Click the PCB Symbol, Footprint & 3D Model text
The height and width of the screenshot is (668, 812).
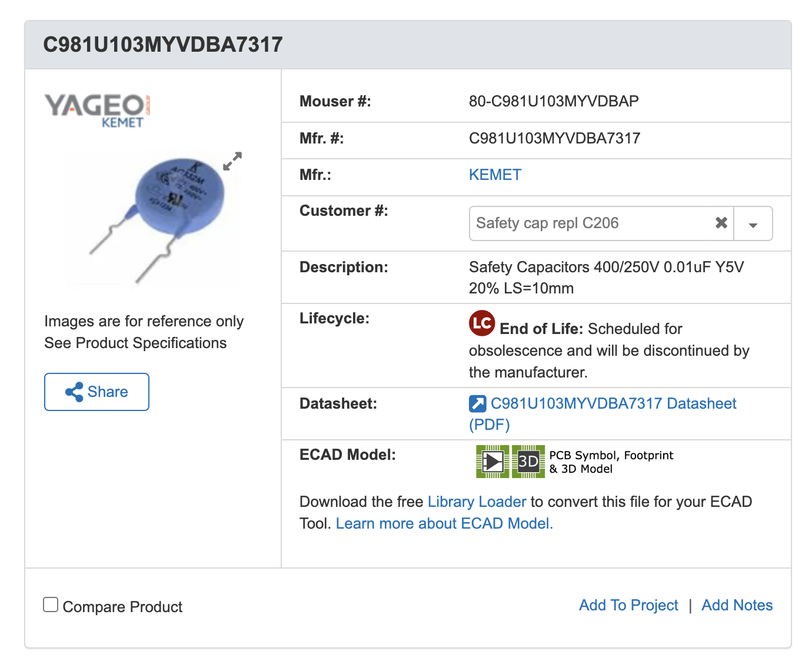click(x=611, y=462)
